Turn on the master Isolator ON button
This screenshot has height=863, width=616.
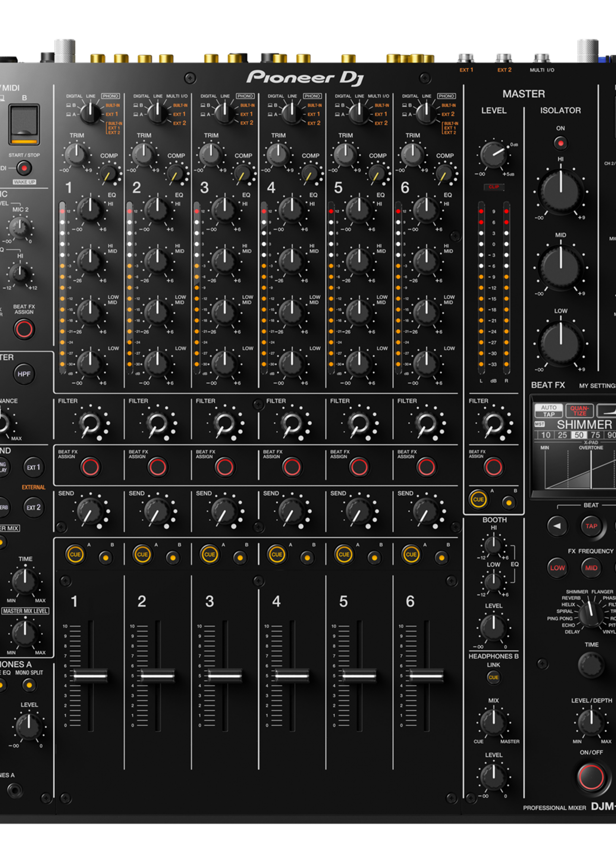[x=560, y=143]
